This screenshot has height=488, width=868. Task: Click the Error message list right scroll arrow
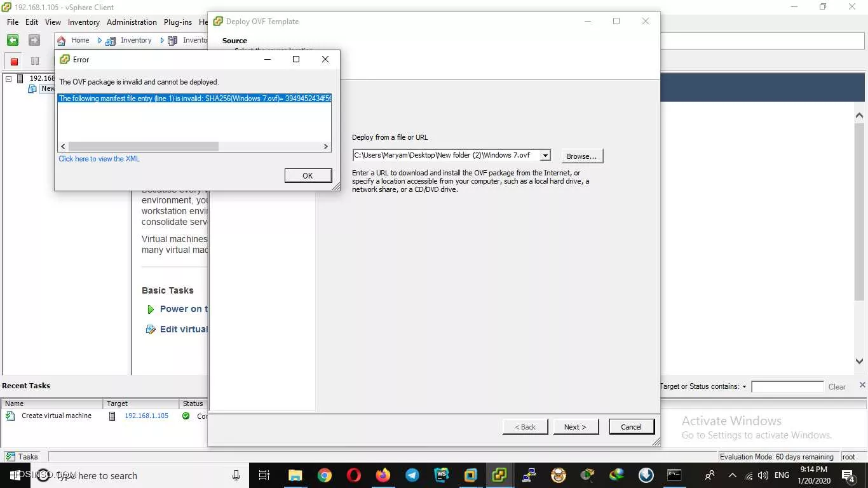326,146
